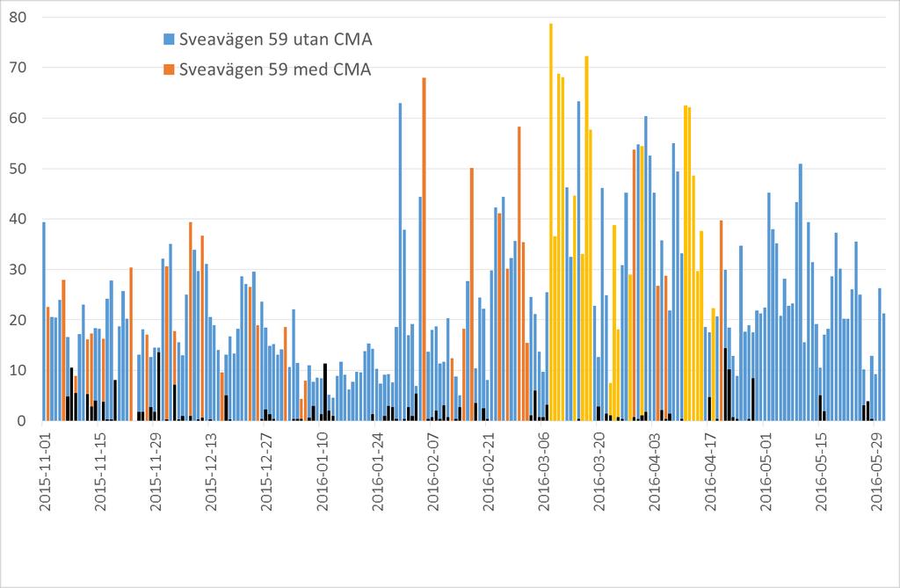Image resolution: width=900 pixels, height=588 pixels.
Task: Select x-axis date label 2015-12-13
Action: [211, 471]
